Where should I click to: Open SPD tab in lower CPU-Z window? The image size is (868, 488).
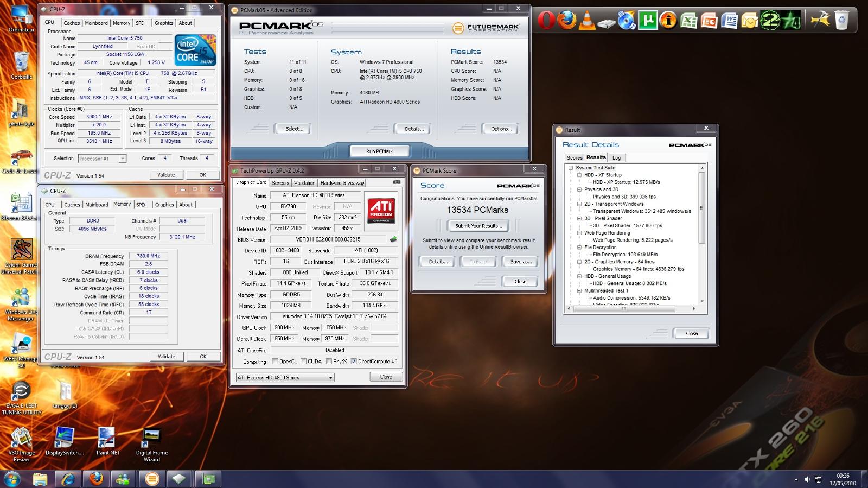coord(141,205)
